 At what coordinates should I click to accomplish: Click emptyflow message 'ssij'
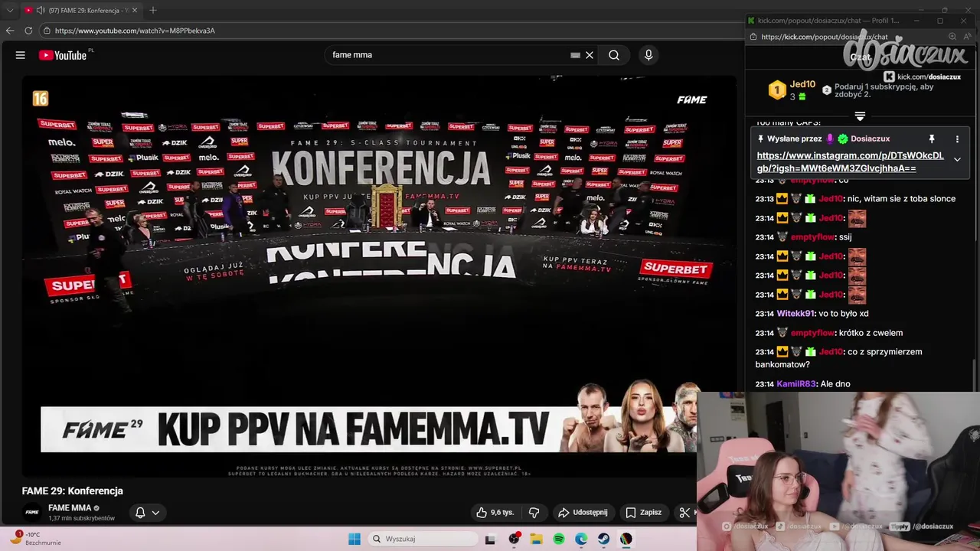point(845,237)
